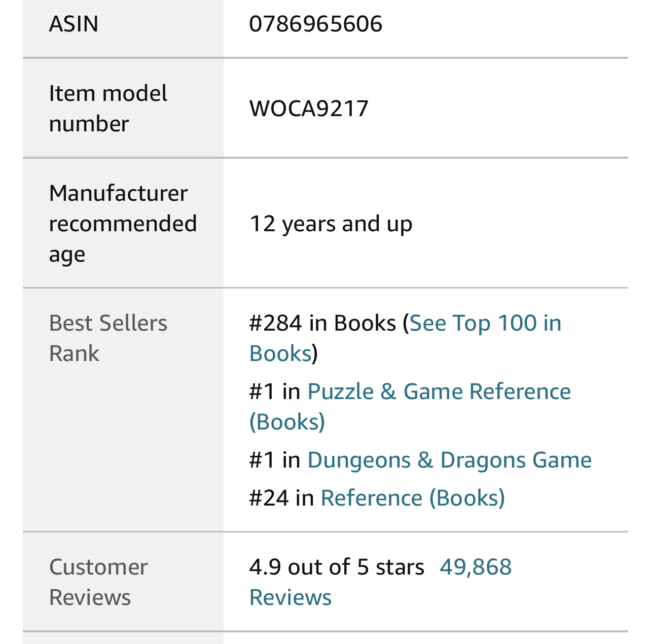
Task: Open the Reference (Books) category link
Action: (x=413, y=498)
